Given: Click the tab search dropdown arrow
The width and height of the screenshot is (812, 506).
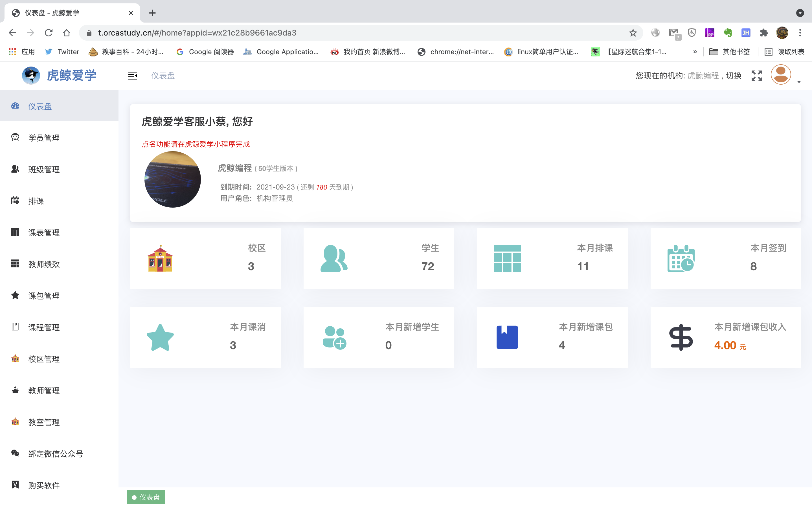Looking at the screenshot, I should [x=800, y=13].
